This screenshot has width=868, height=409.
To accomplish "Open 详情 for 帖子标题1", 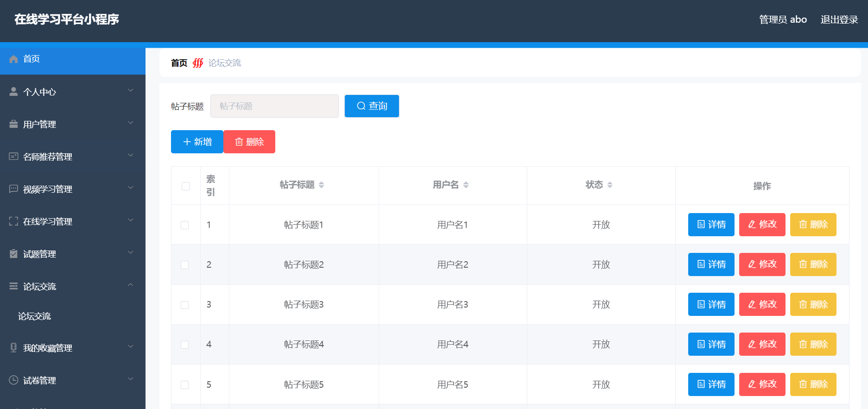I will point(711,225).
